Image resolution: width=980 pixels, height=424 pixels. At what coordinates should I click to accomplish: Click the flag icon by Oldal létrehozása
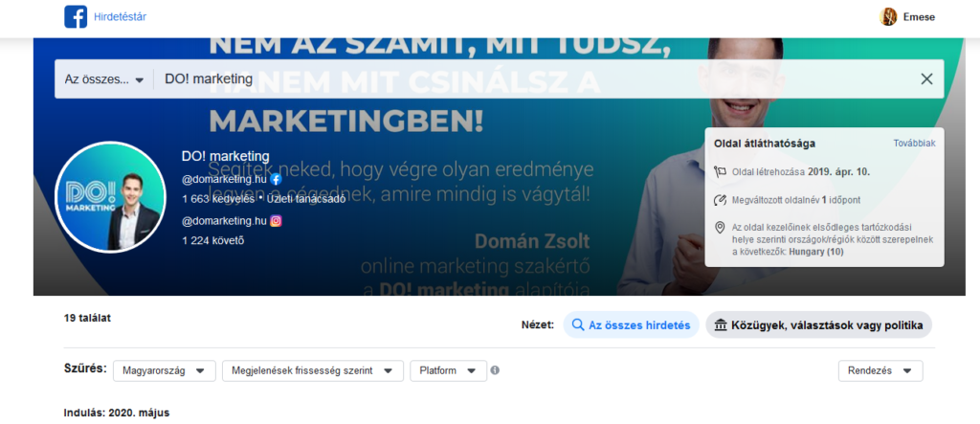pyautogui.click(x=720, y=171)
